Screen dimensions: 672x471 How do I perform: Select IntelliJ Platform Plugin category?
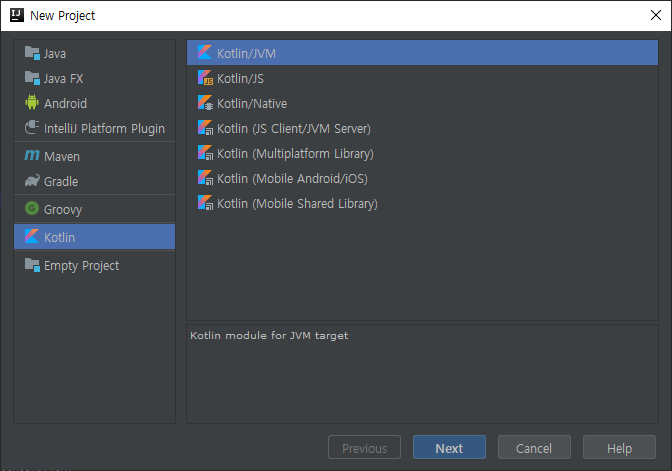coord(94,128)
